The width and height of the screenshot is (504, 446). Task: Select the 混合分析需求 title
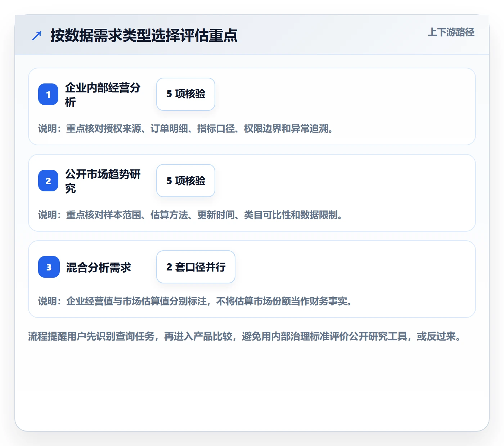[99, 267]
